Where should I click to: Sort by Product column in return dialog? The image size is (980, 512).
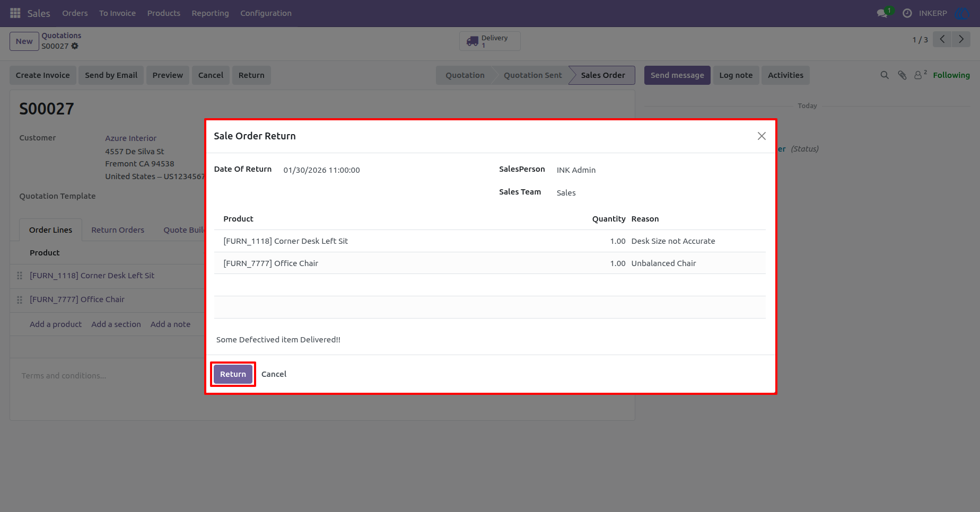[x=238, y=219]
